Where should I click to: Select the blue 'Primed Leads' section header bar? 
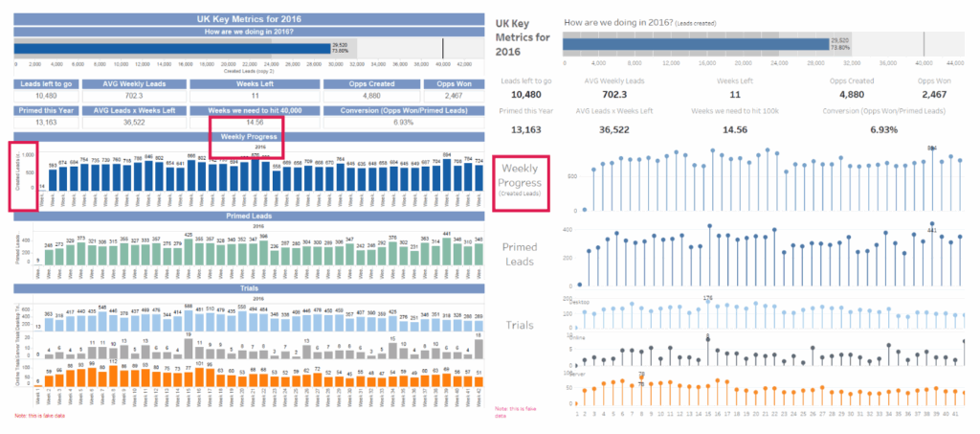coord(249,217)
